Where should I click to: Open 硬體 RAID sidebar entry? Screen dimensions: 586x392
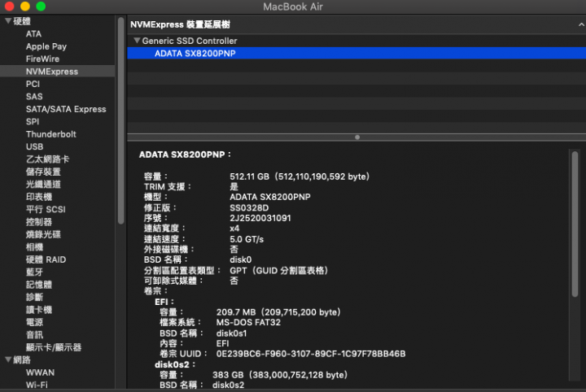click(46, 259)
